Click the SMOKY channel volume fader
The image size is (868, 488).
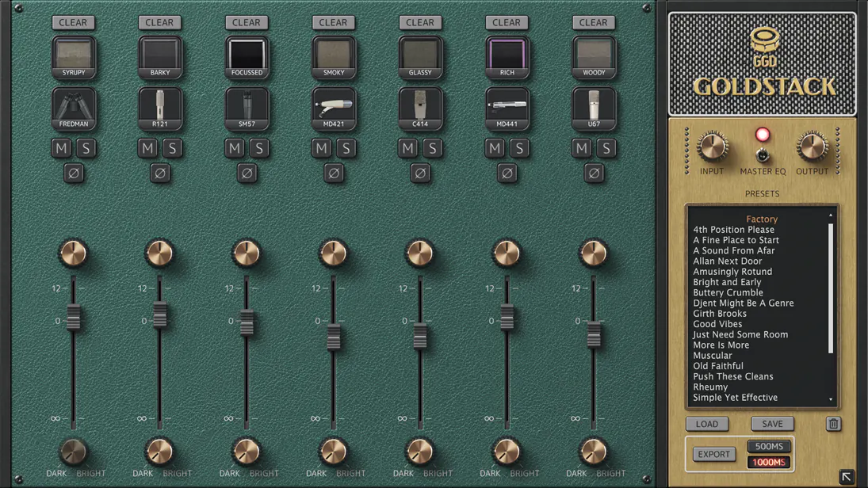(334, 337)
